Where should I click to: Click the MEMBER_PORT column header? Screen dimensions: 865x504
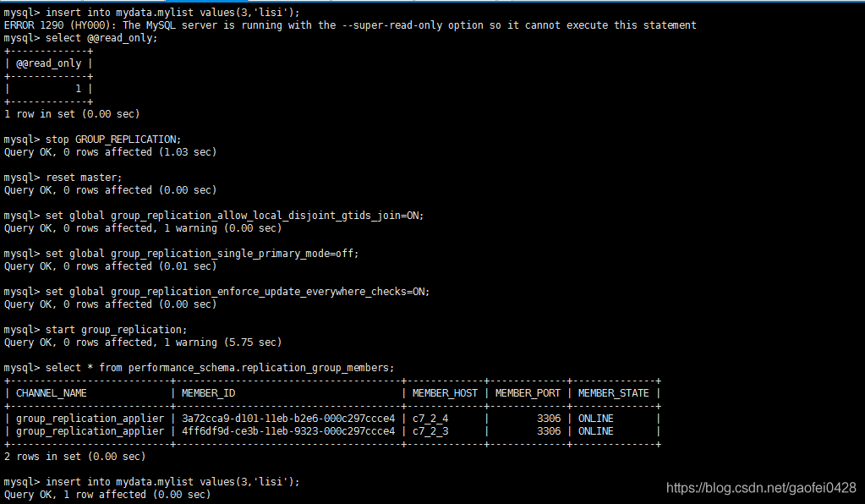pos(528,393)
